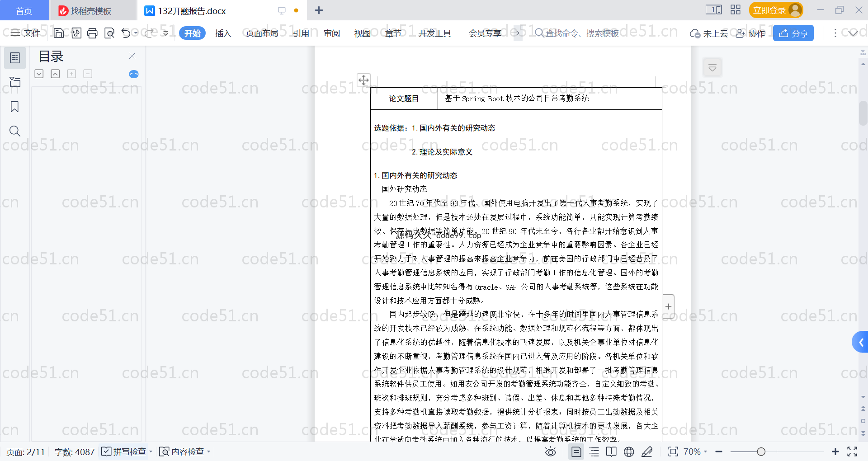
Task: Click the collapse panel icon right of page
Action: click(712, 68)
